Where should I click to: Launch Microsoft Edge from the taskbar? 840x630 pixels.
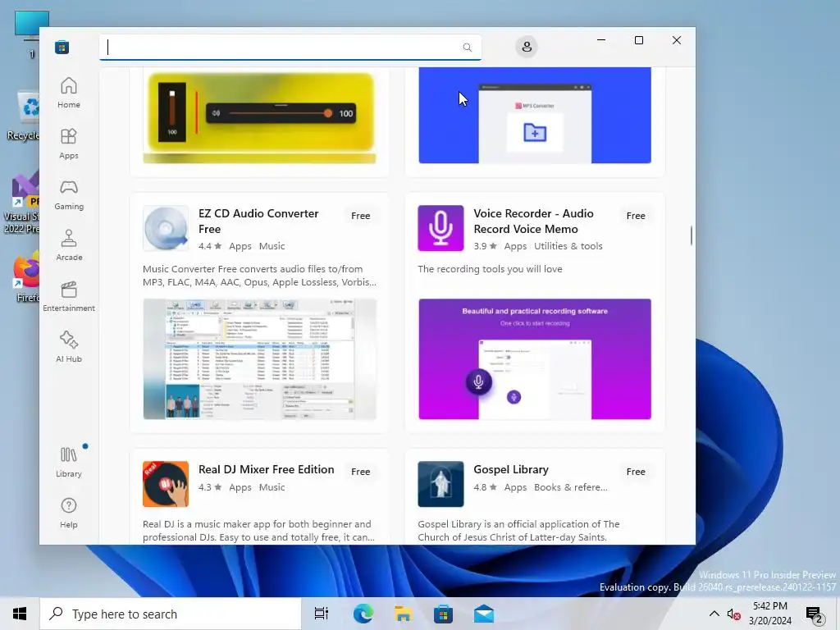tap(363, 614)
